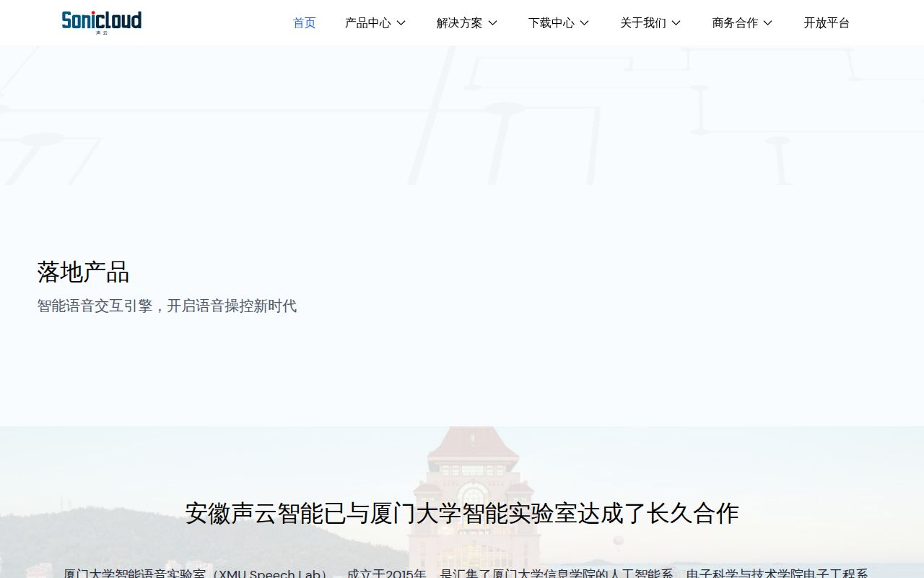Screen dimensions: 924x578
Task: Expand the 关于我们 dropdown chevron
Action: (676, 23)
